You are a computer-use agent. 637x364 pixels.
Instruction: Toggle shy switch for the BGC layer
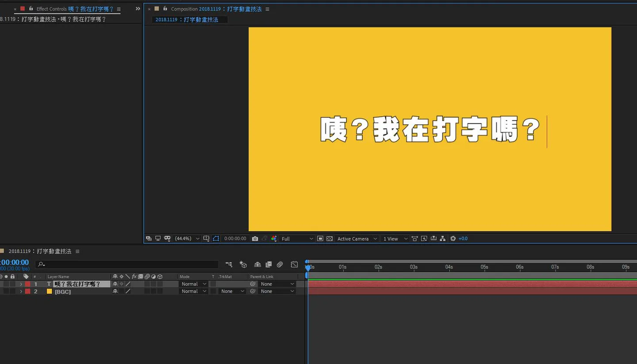pos(115,291)
